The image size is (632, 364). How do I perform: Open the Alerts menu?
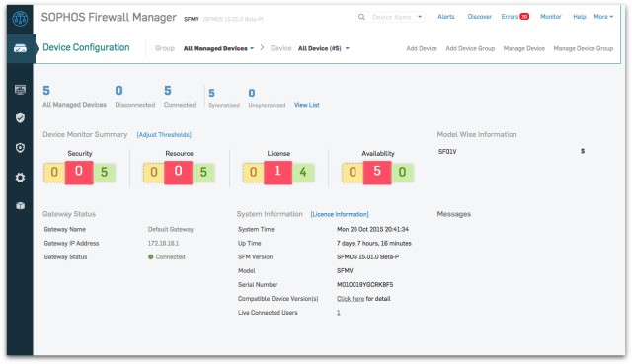[445, 17]
